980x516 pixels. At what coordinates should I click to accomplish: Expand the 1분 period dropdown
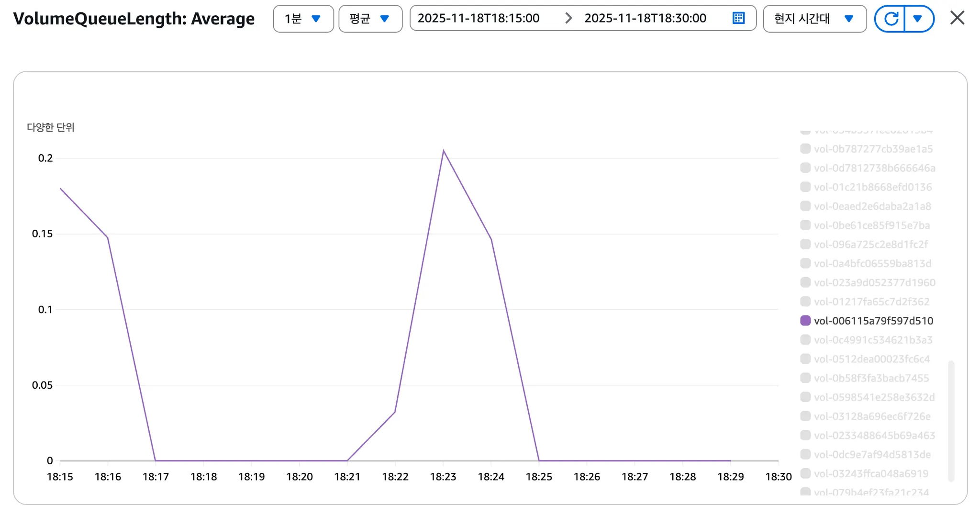303,19
